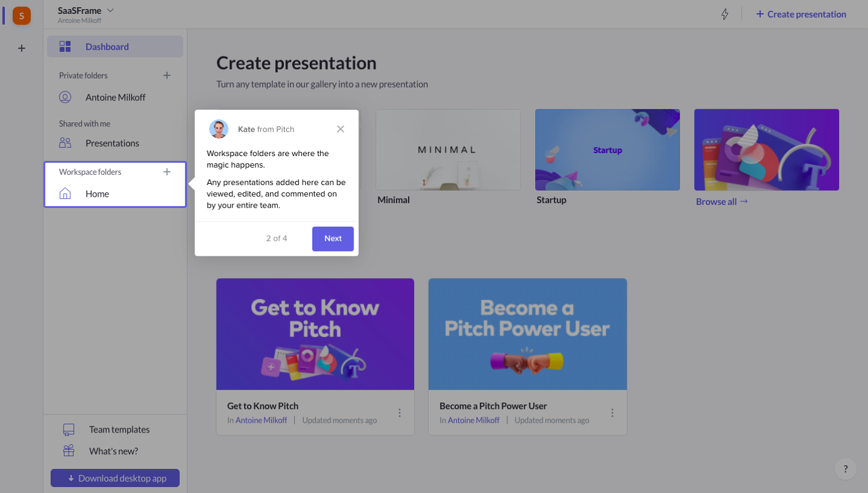Click the '2 of 4' step indicator
Image resolution: width=868 pixels, height=493 pixels.
point(277,239)
